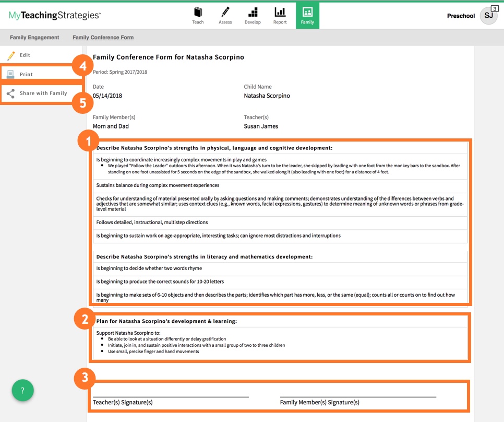
Task: Select the Assess pencil icon
Action: coord(225,11)
